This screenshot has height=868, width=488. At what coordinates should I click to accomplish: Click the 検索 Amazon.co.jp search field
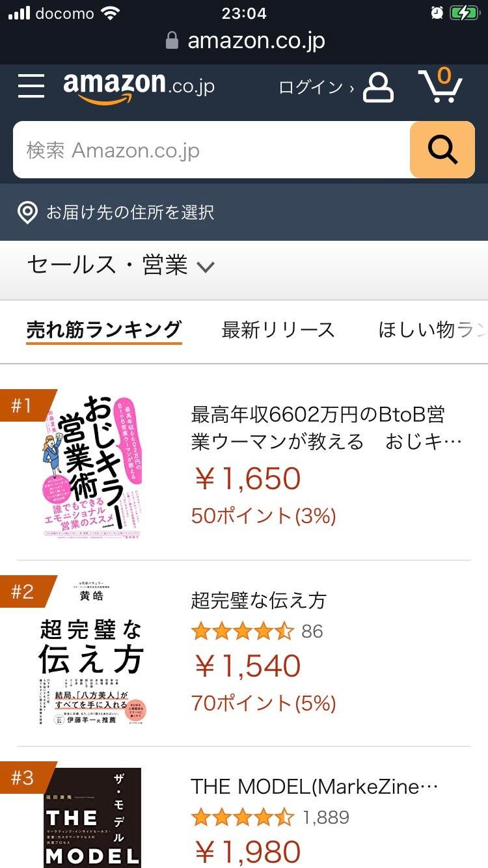pos(211,150)
